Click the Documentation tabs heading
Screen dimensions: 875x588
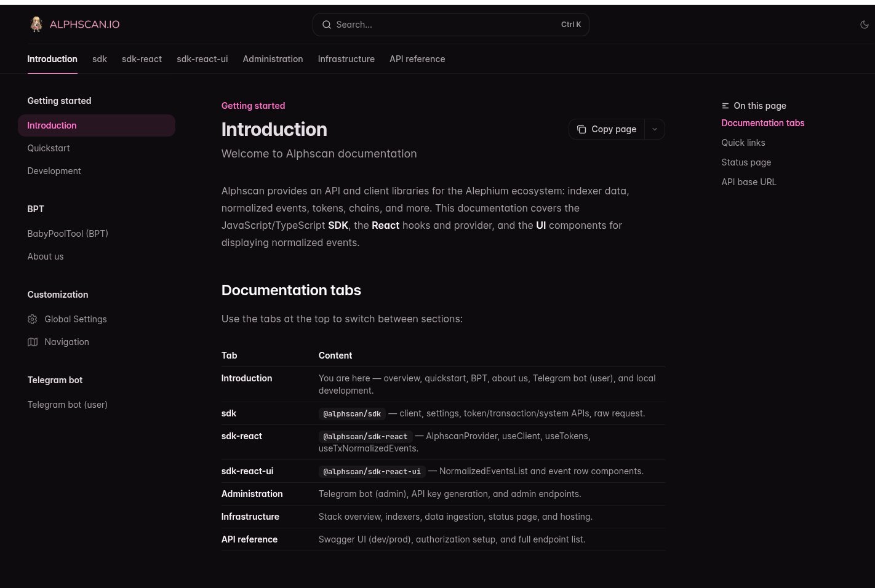click(x=291, y=290)
